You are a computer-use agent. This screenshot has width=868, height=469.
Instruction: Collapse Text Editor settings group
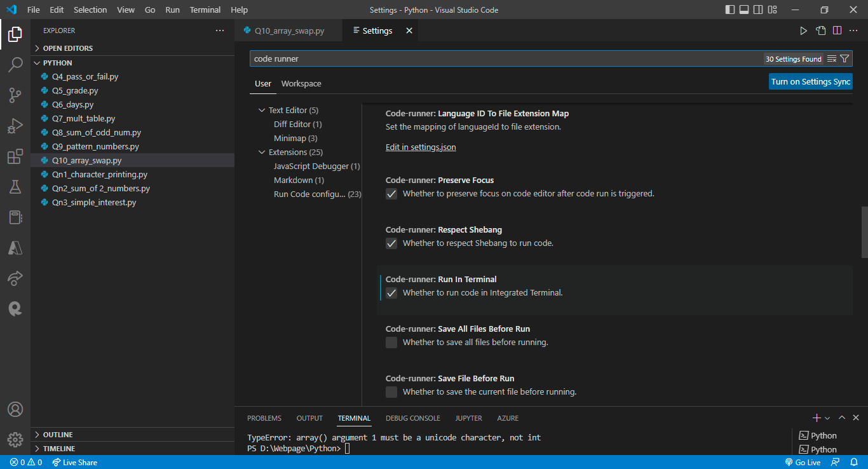(262, 111)
